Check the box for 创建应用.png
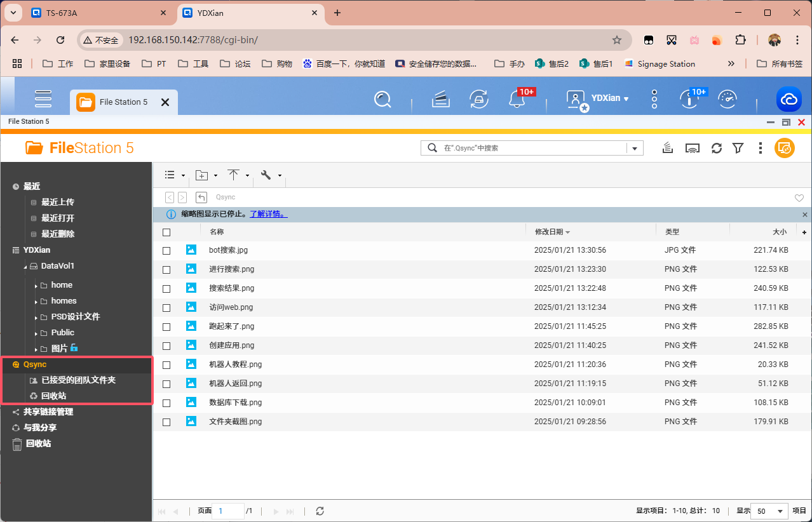 [166, 346]
